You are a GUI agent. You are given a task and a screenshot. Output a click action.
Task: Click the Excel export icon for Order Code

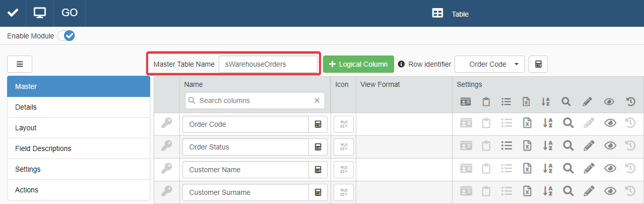tap(526, 124)
